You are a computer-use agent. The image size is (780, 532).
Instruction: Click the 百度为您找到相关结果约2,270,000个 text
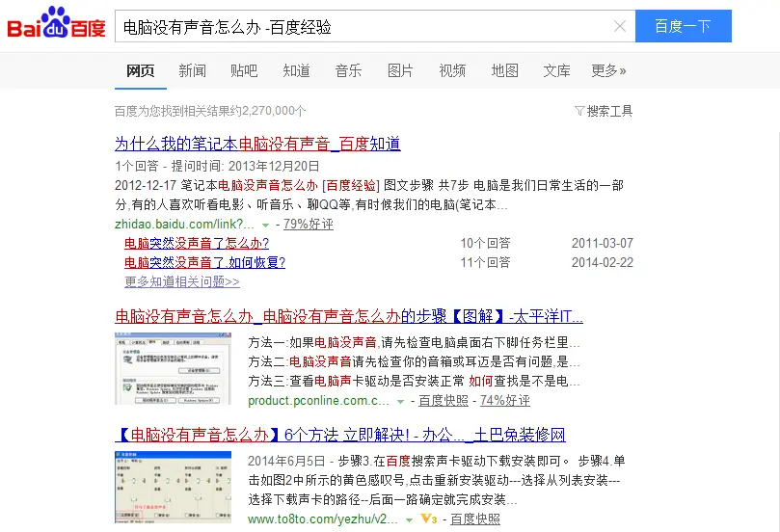210,111
